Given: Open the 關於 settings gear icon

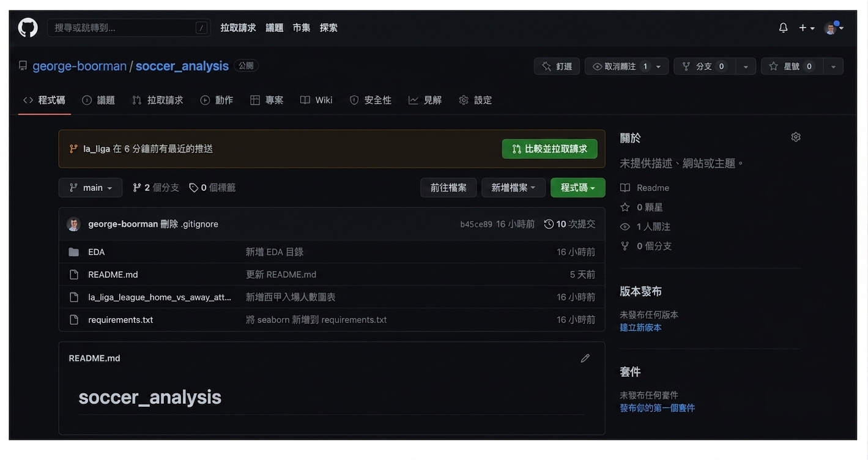Looking at the screenshot, I should point(796,137).
